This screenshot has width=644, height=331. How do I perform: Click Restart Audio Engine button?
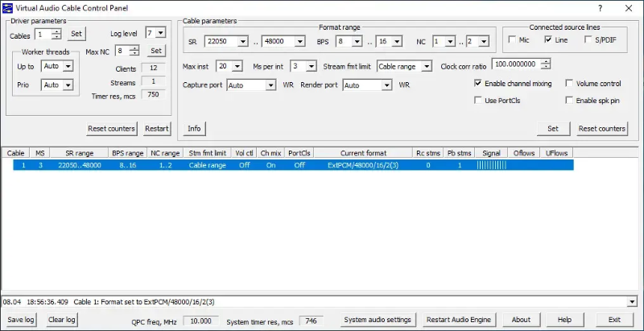point(459,320)
